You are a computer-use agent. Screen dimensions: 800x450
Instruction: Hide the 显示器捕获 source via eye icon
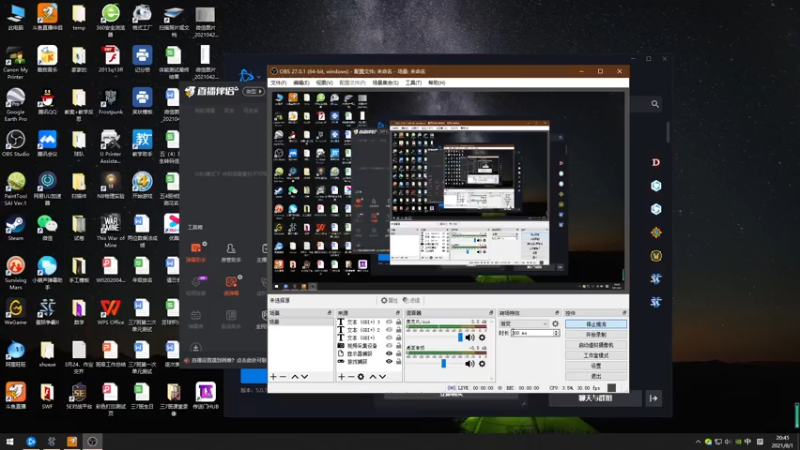389,353
